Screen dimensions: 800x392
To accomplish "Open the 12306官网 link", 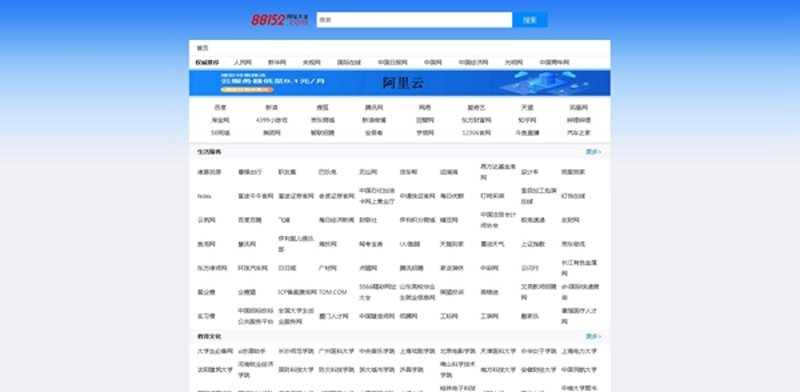I will (x=476, y=133).
